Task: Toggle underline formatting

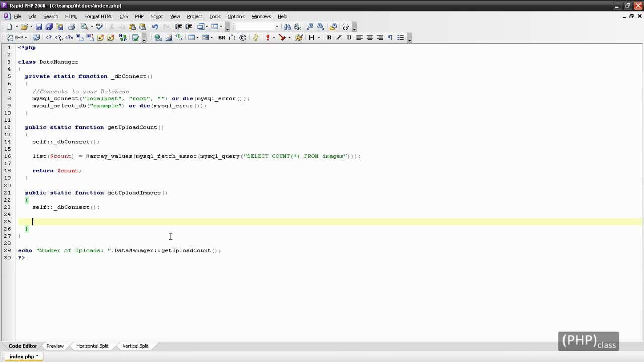Action: [349, 38]
